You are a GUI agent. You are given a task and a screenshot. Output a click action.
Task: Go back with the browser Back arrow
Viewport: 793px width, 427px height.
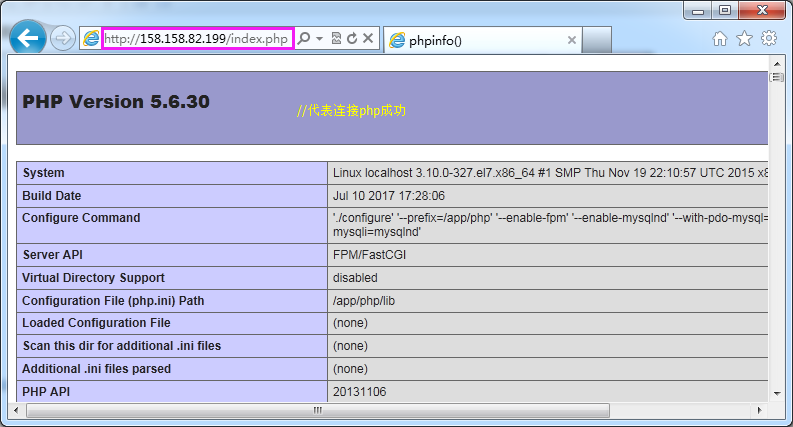coord(28,38)
